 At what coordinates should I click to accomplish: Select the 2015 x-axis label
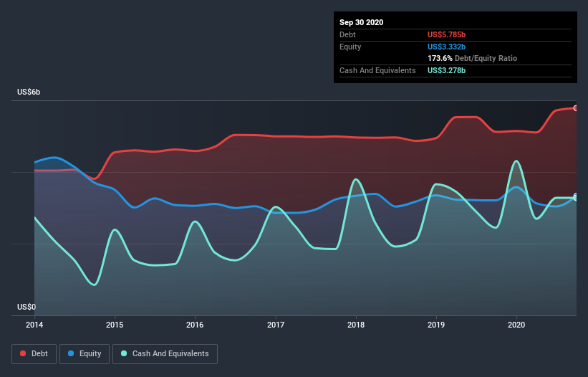[x=115, y=325]
